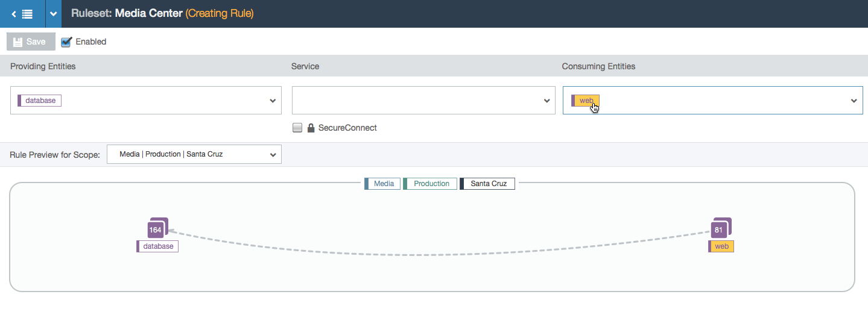Select the database tag in Providing Entities
This screenshot has width=868, height=312.
pyautogui.click(x=40, y=101)
